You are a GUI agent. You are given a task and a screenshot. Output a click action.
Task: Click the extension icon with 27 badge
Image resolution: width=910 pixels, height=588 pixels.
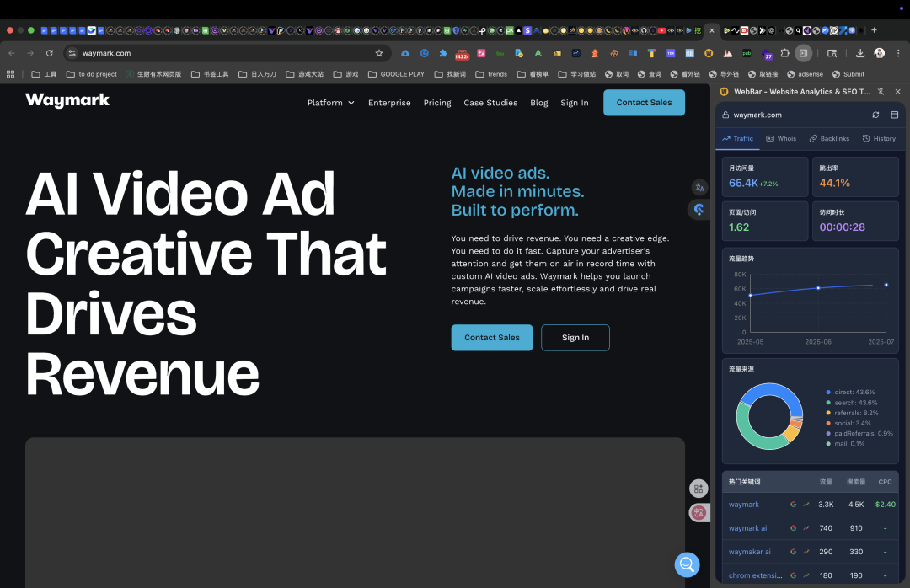(766, 54)
